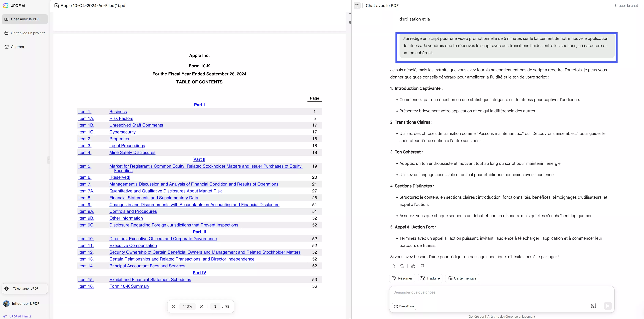Click the Chat avec un project folder icon
The image size is (644, 319).
coord(6,33)
